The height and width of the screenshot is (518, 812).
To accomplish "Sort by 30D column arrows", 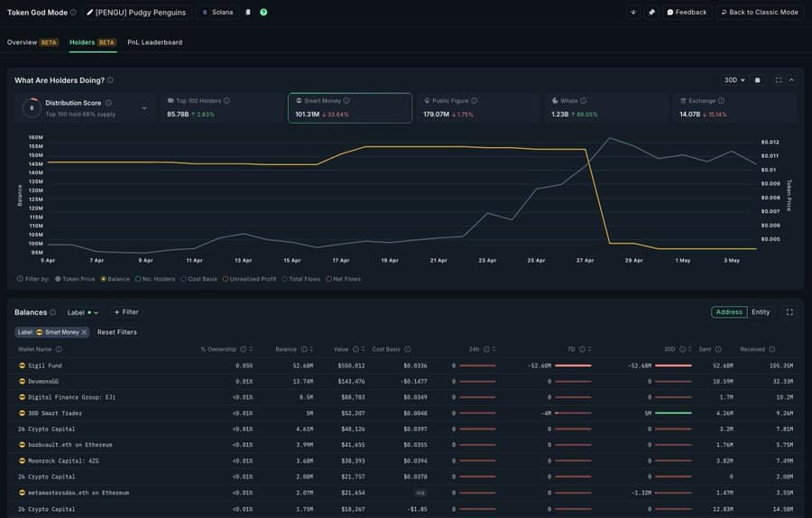I will [x=690, y=349].
